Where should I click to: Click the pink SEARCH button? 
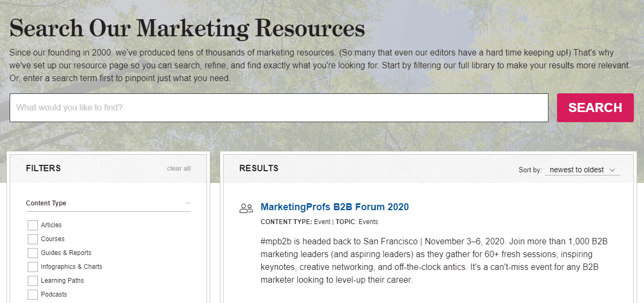[595, 108]
